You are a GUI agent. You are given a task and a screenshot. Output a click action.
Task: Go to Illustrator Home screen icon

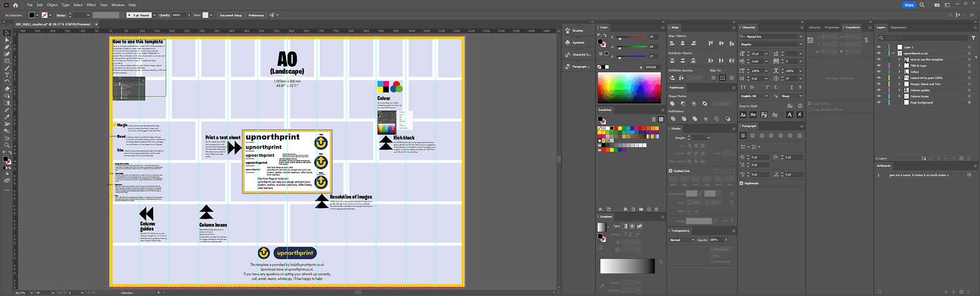tap(15, 5)
